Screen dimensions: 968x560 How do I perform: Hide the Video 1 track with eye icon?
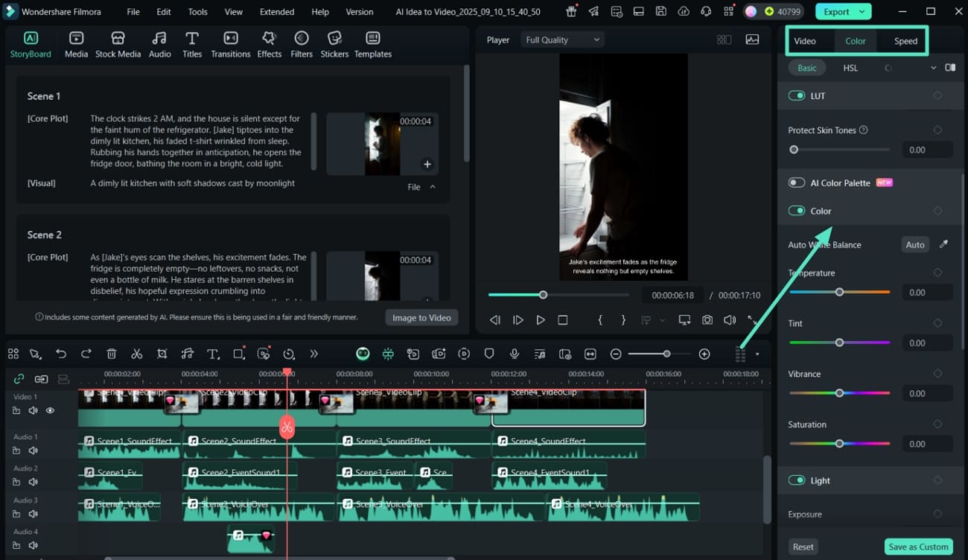[x=50, y=410]
